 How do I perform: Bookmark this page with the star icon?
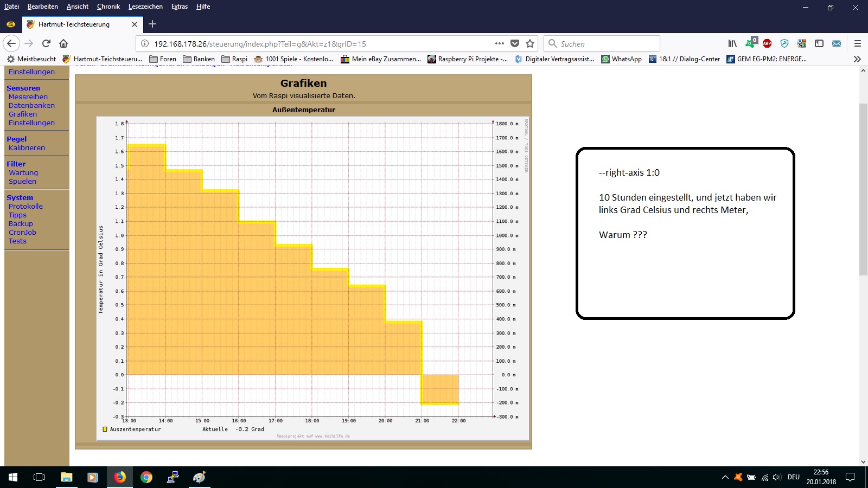click(x=530, y=43)
